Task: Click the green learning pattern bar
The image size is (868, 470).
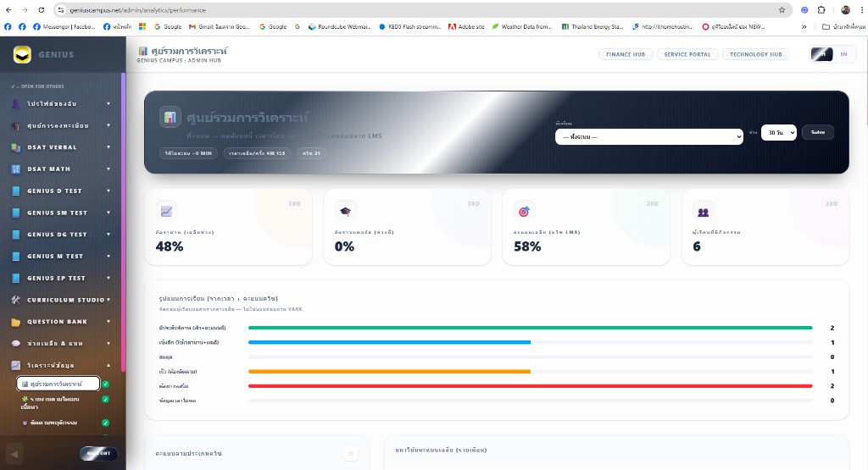Action: 531,328
